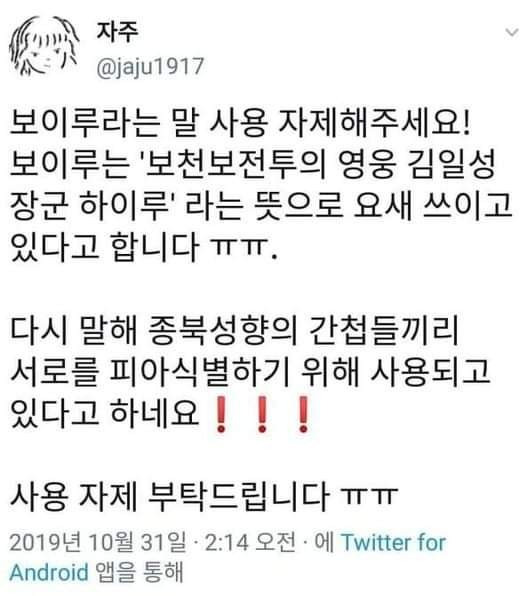Click the blue 'Android' link text

coord(49,572)
